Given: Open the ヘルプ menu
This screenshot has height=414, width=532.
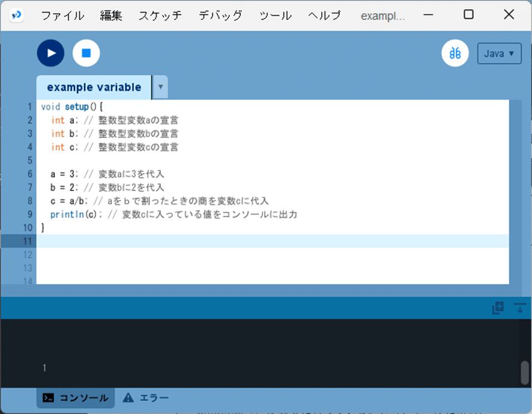Looking at the screenshot, I should pyautogui.click(x=324, y=15).
